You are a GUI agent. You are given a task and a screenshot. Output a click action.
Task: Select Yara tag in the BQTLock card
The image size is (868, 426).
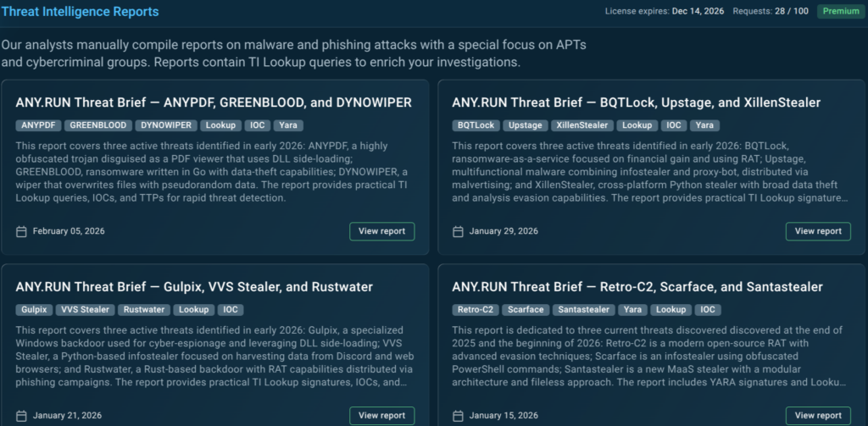pos(703,125)
